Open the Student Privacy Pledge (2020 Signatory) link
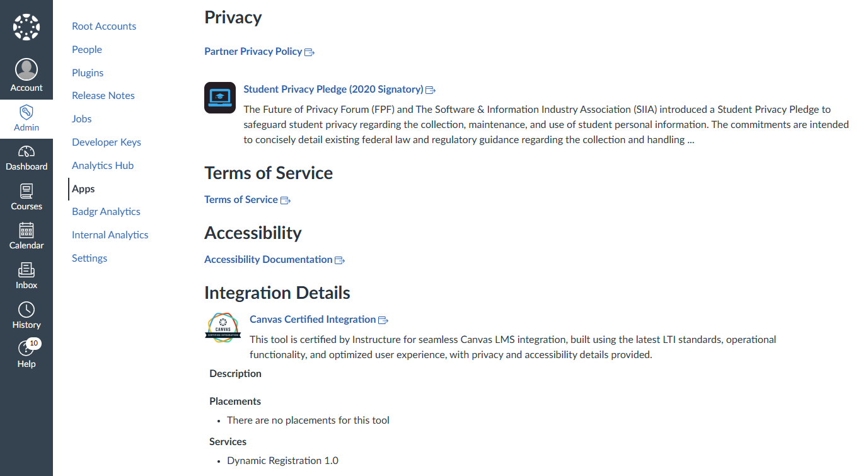Screen dimensions: 868x476 click(339, 90)
